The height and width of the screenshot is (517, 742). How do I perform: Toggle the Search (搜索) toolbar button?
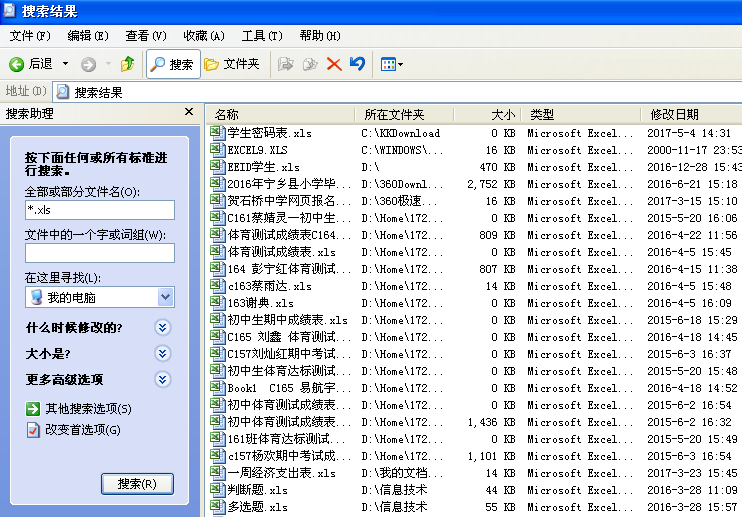click(173, 64)
